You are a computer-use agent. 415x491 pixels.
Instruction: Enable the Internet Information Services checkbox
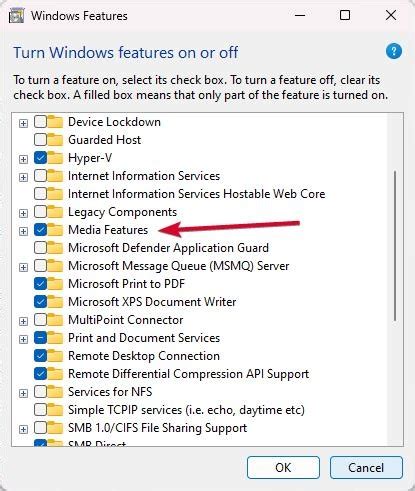pyautogui.click(x=40, y=176)
